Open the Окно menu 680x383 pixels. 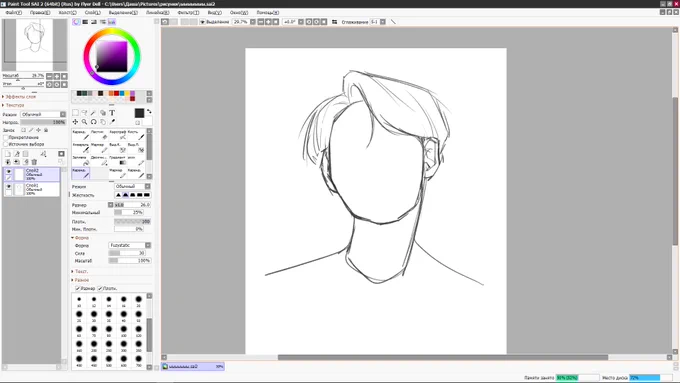[x=239, y=13]
